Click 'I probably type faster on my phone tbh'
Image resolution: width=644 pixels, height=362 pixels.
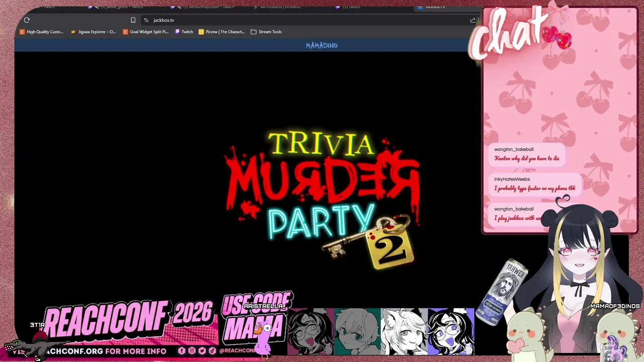pyautogui.click(x=534, y=188)
